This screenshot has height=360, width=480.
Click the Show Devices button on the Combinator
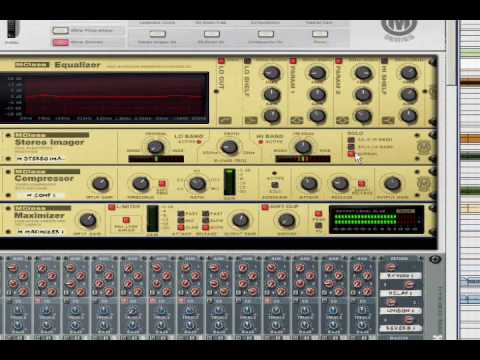60,42
